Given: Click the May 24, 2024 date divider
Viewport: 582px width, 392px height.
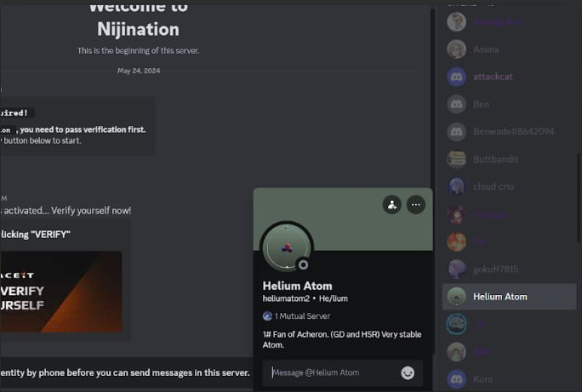Looking at the screenshot, I should pyautogui.click(x=139, y=71).
